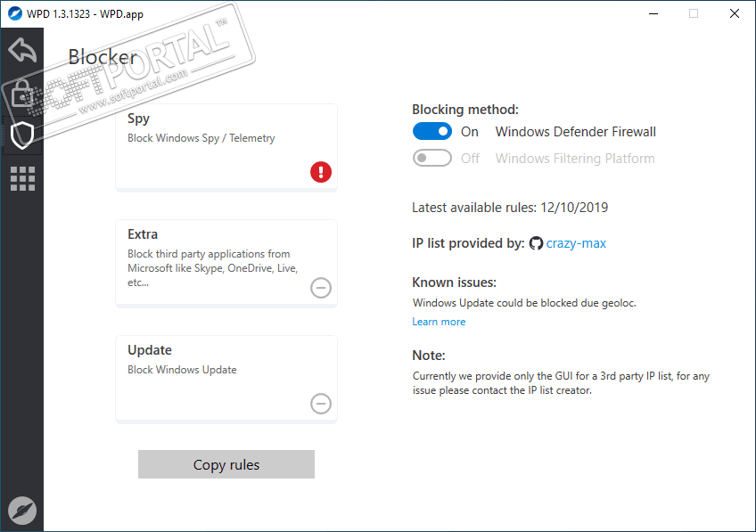
Task: Turn off the Windows Defender Firewall toggle
Action: coord(432,132)
